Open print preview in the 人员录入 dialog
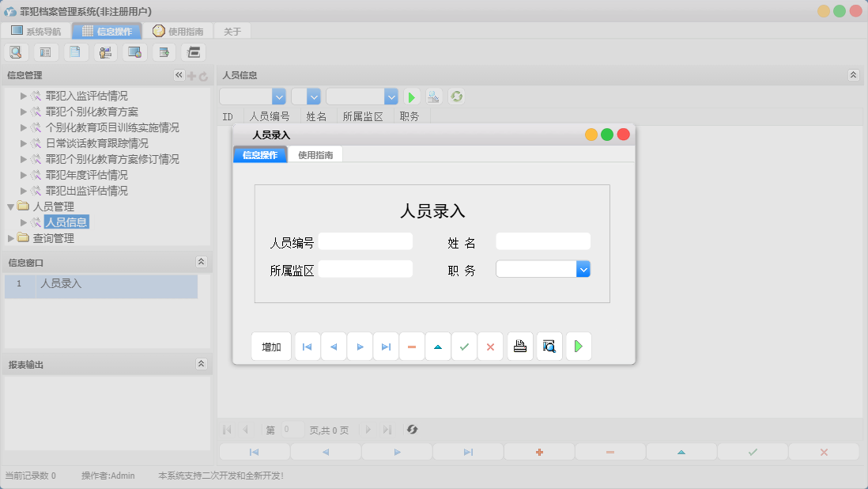The height and width of the screenshot is (489, 868). pos(549,346)
